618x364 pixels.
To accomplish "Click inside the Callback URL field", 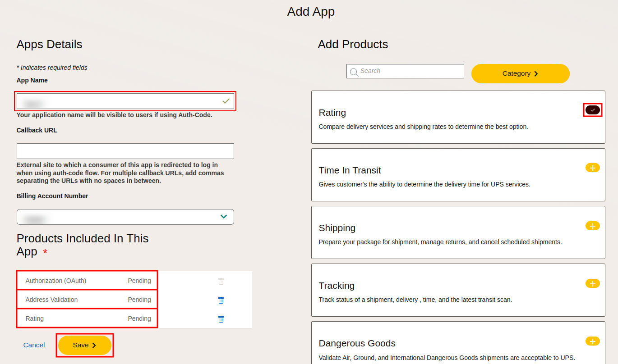I will pyautogui.click(x=125, y=150).
